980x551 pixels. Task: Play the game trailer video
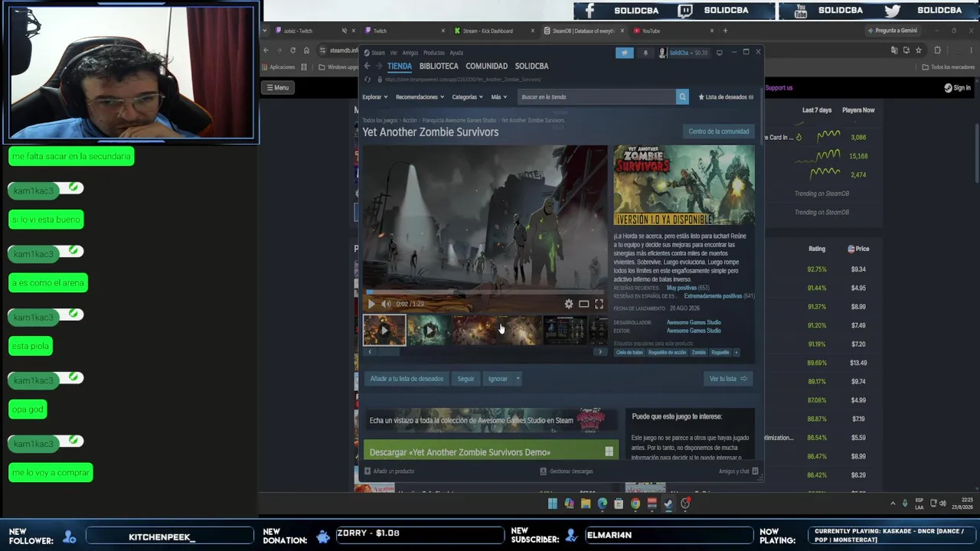(372, 304)
